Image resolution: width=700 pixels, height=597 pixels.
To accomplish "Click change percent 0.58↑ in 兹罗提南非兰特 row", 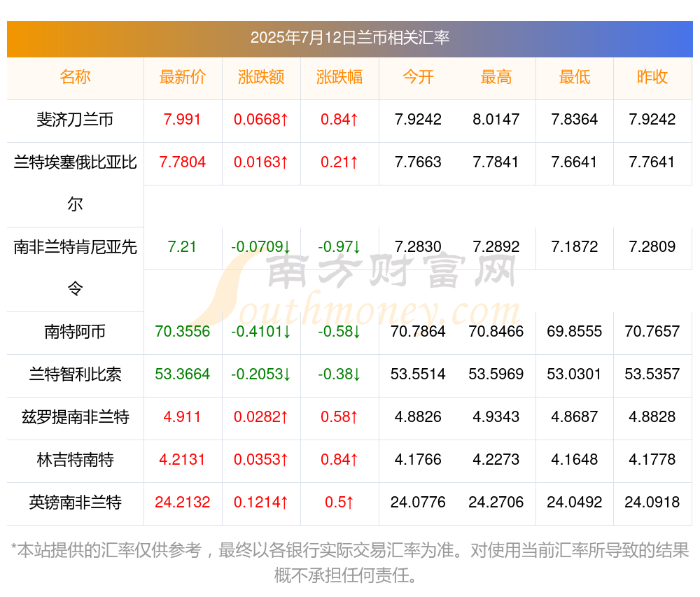I will [x=339, y=416].
